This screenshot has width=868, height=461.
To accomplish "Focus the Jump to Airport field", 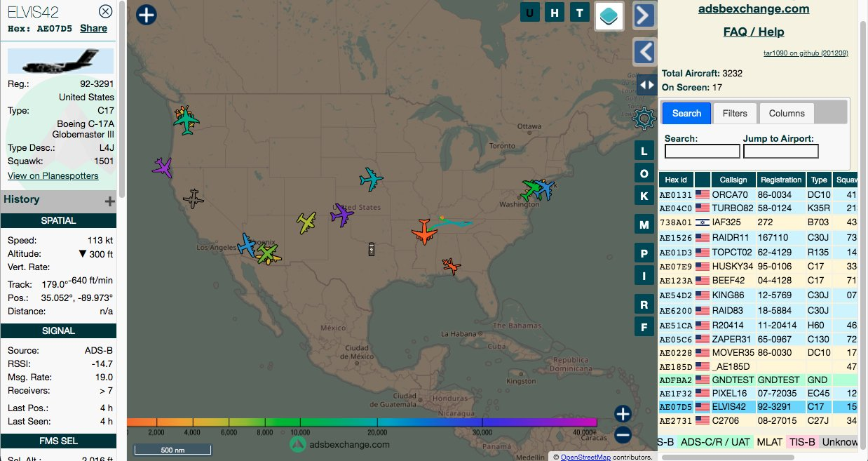I will pyautogui.click(x=780, y=151).
